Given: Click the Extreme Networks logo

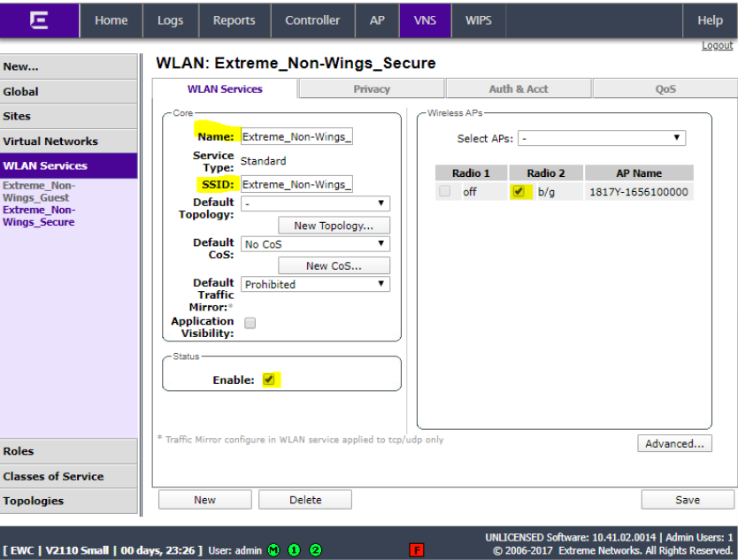Looking at the screenshot, I should [39, 20].
